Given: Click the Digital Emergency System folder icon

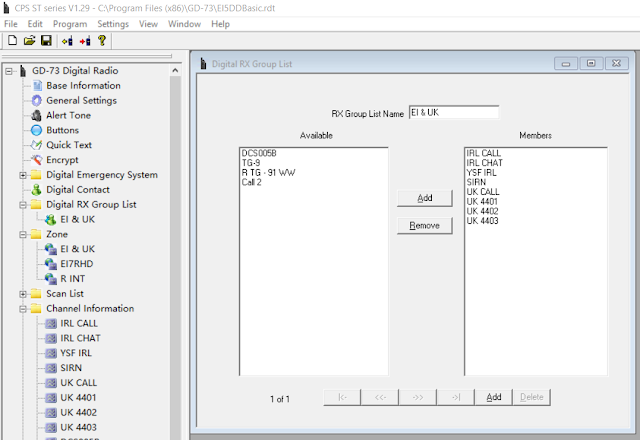Looking at the screenshot, I should [x=36, y=175].
